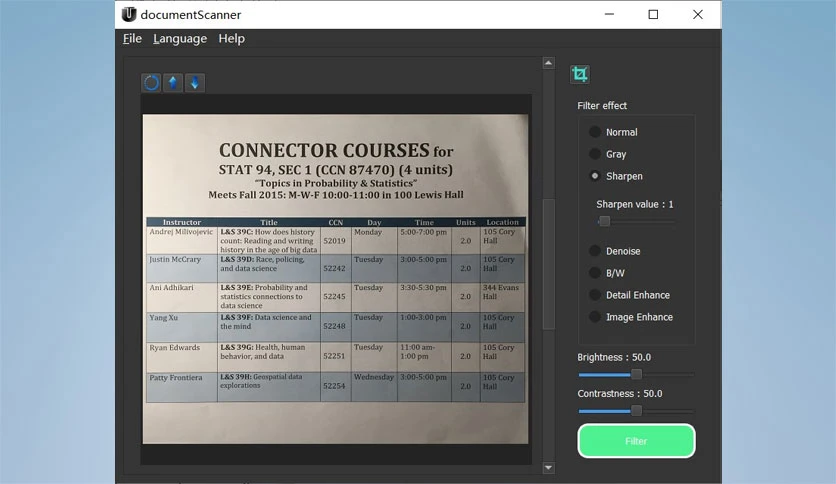Click '344 Evans Hall' in scanned table
836x484 pixels.
pos(501,292)
